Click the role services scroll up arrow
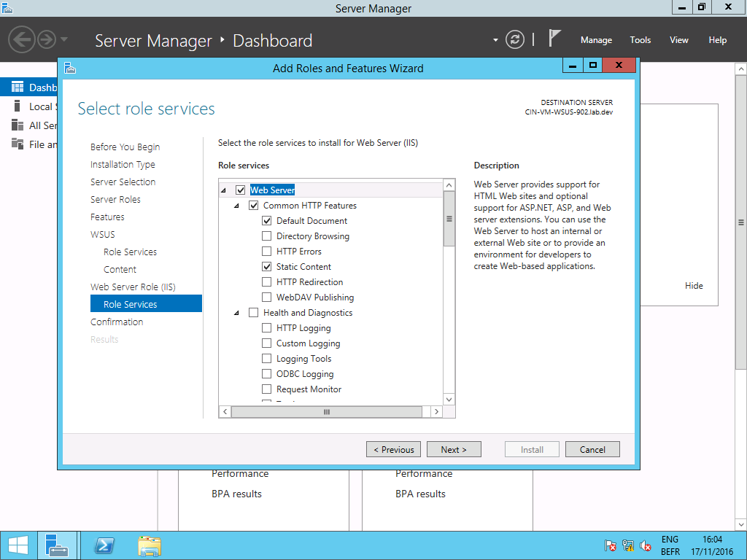Image resolution: width=747 pixels, height=560 pixels. (x=449, y=185)
